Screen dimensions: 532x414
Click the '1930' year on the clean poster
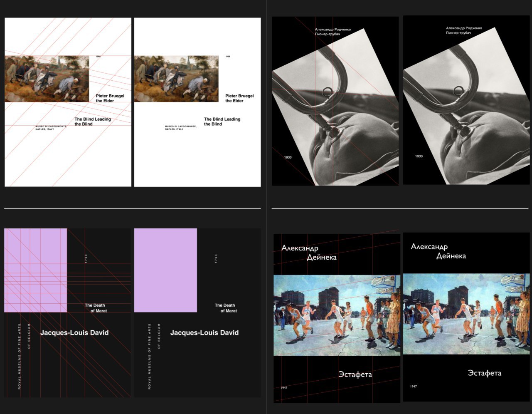click(419, 156)
